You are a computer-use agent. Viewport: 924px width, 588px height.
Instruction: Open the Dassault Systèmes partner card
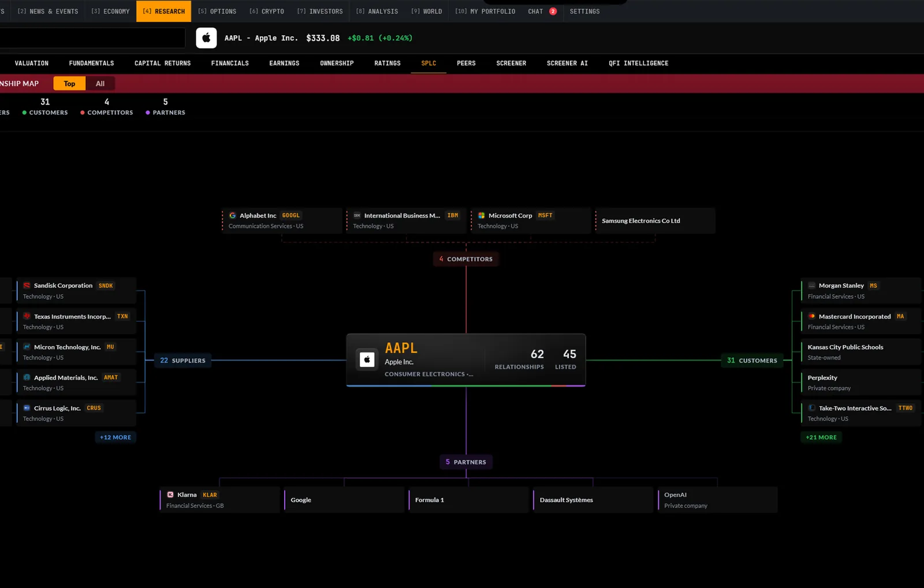pos(593,500)
